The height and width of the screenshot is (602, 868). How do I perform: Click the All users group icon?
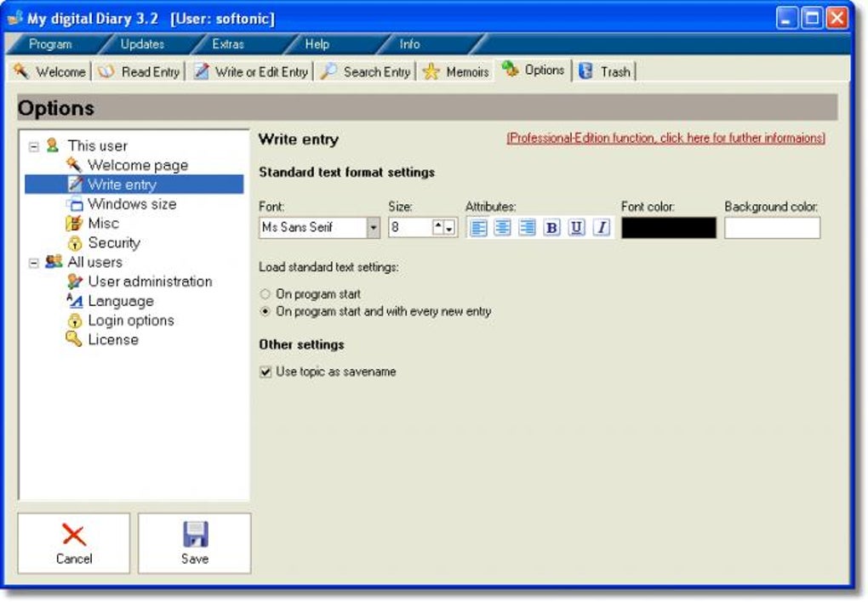[x=54, y=262]
